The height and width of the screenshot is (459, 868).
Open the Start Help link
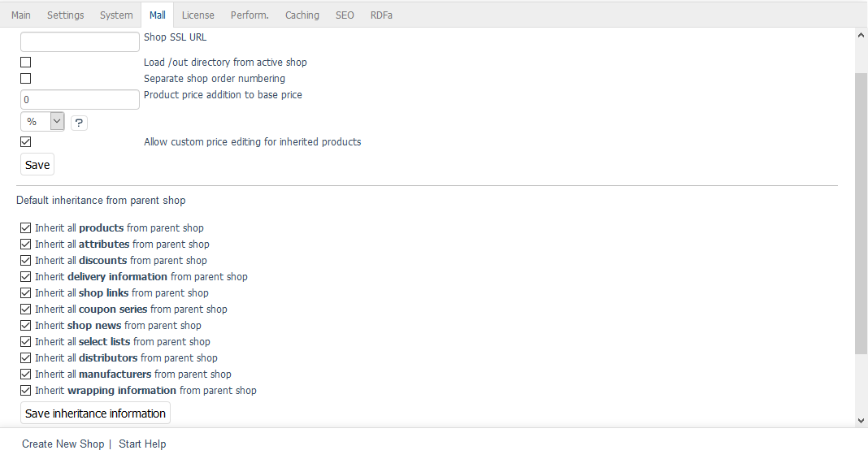tap(142, 444)
